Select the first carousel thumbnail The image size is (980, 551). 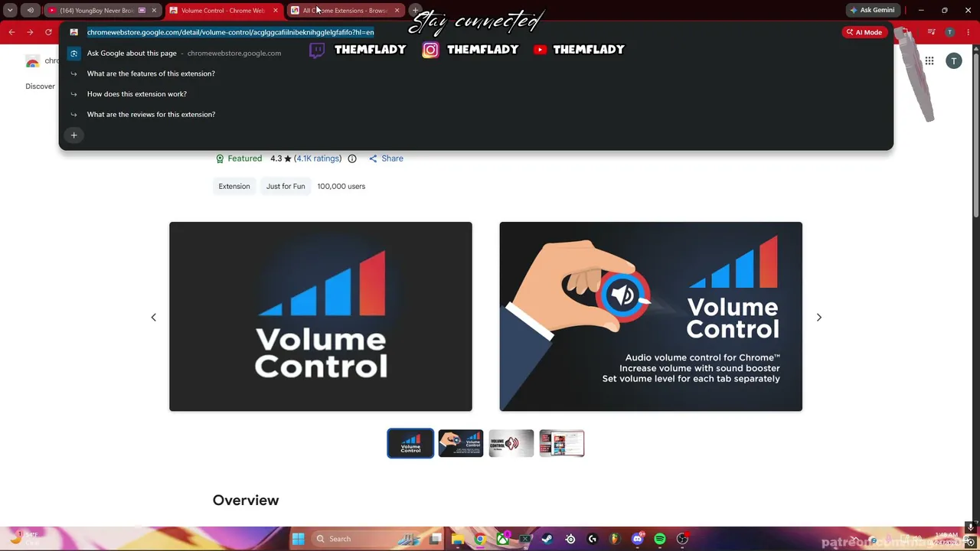coord(410,443)
